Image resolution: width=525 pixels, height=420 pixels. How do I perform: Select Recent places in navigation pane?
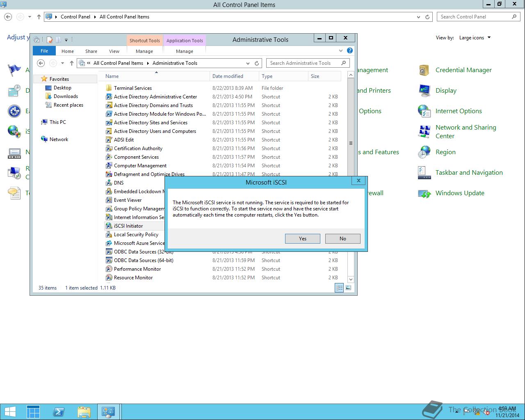click(68, 105)
